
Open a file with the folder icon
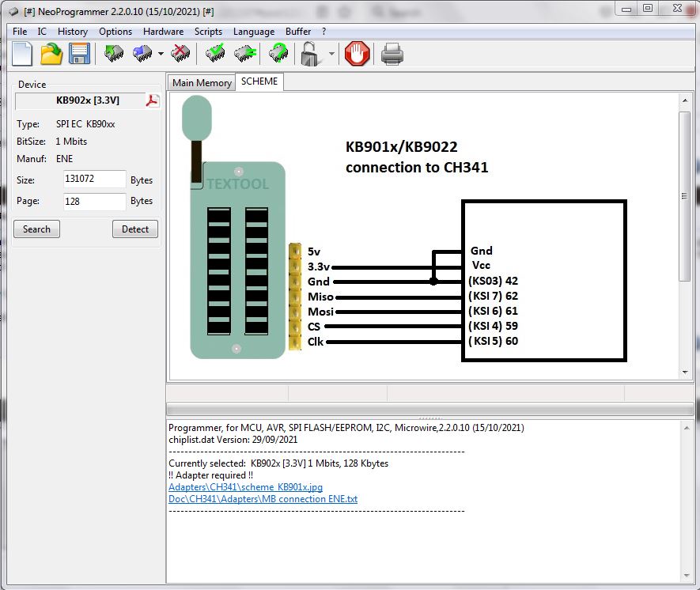point(51,54)
